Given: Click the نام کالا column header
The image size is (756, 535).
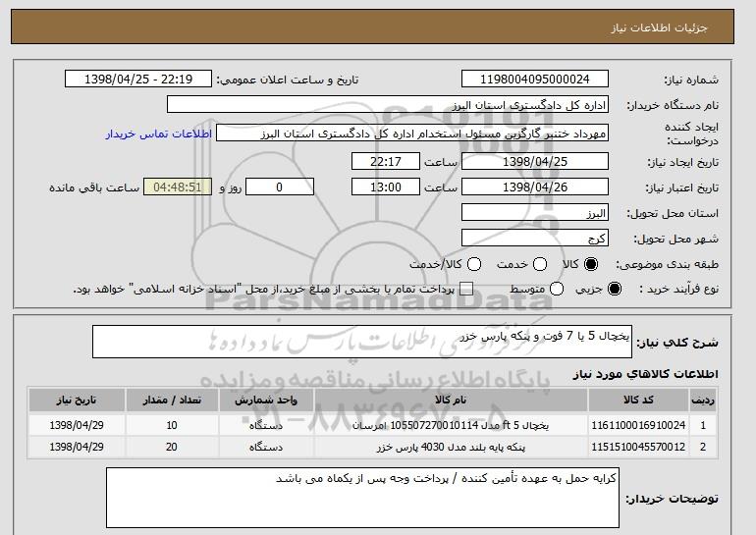Looking at the screenshot, I should pyautogui.click(x=451, y=401).
